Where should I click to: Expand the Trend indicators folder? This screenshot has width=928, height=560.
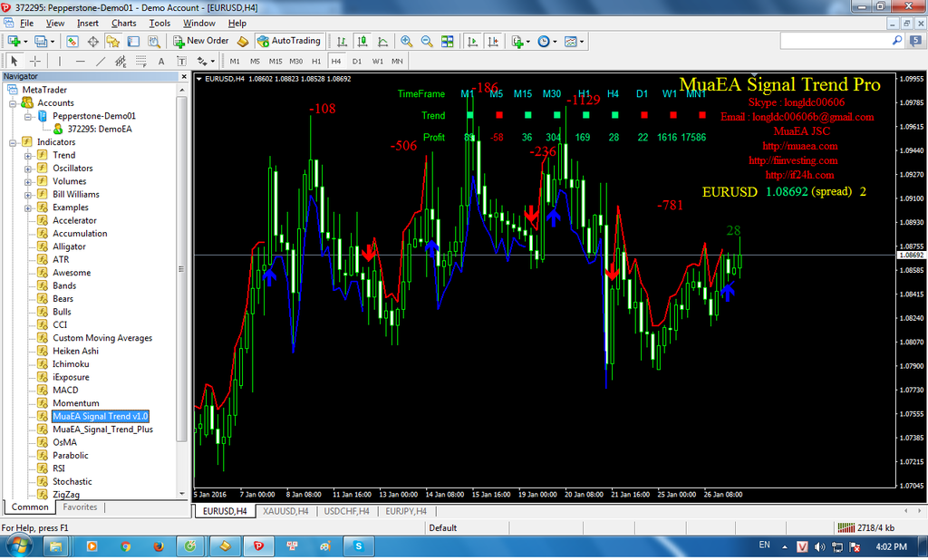point(28,156)
